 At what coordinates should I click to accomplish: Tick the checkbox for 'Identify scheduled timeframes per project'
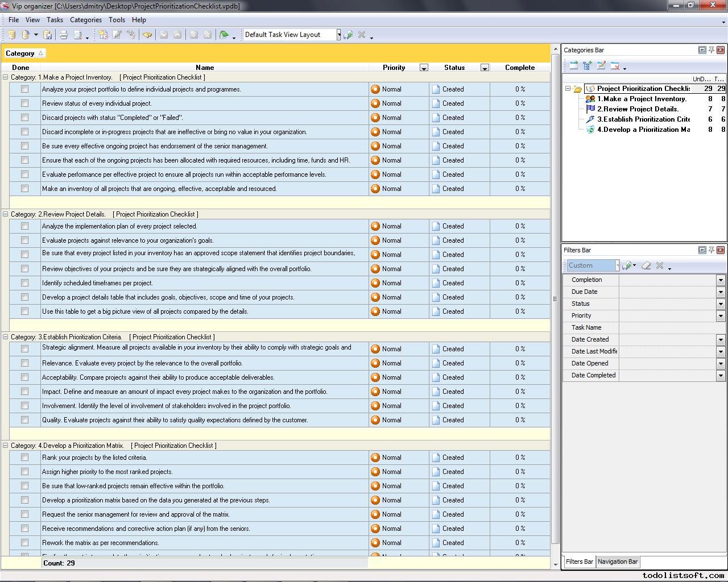[x=24, y=283]
